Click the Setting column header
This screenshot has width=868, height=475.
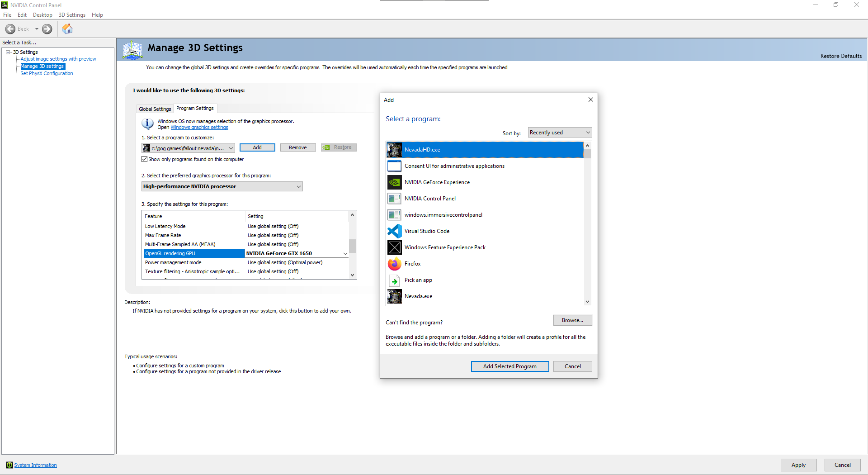pyautogui.click(x=297, y=216)
